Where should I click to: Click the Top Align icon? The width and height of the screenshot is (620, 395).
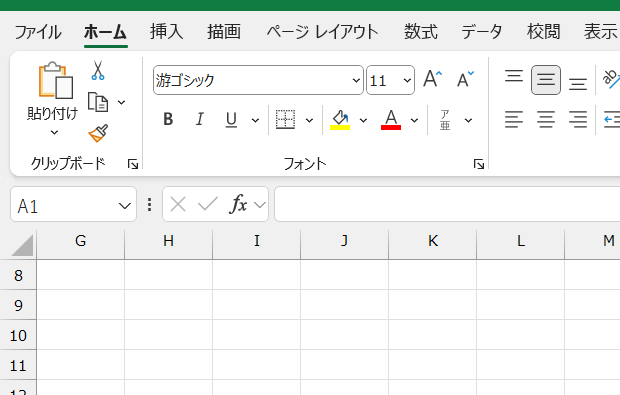pyautogui.click(x=514, y=76)
